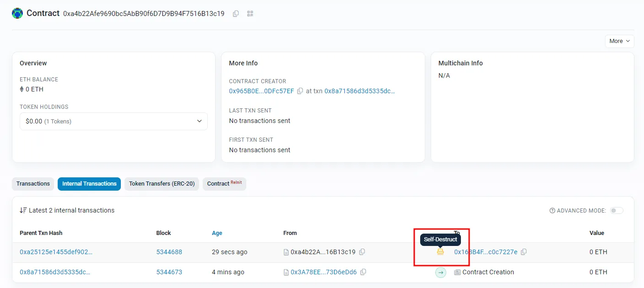
Task: Select the Contract ReInit tab
Action: 224,184
